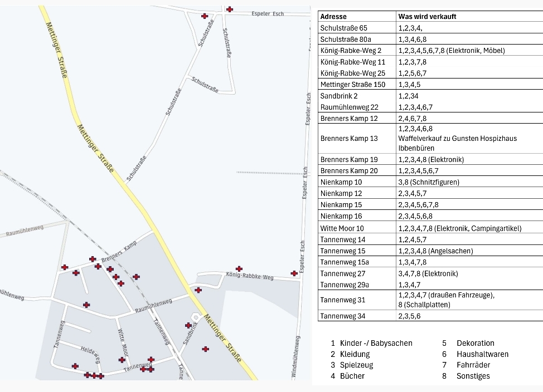The image size is (543, 392).
Task: Click legend entry 'Kinder -/ Babysachen'
Action: click(376, 343)
